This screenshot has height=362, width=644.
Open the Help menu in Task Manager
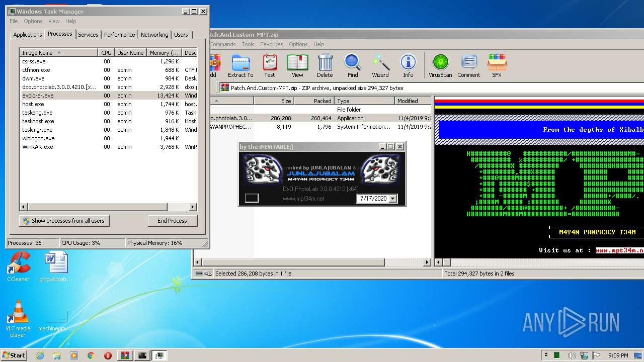pos(71,21)
